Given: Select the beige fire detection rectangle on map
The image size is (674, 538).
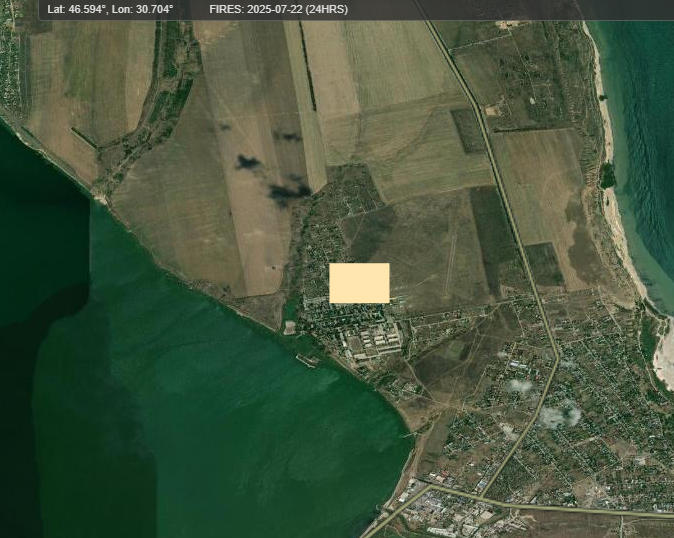Looking at the screenshot, I should coord(359,283).
